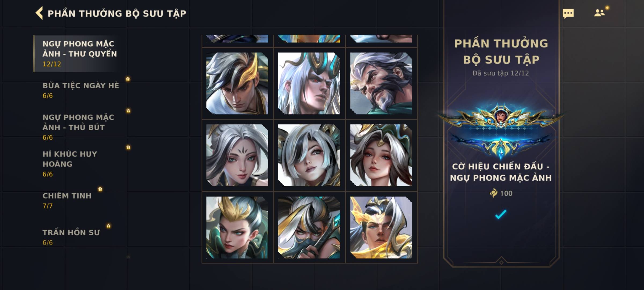Switch to Hí Khúc Huy Hoàng collection
Viewport: 644px width, 290px height.
(70, 164)
